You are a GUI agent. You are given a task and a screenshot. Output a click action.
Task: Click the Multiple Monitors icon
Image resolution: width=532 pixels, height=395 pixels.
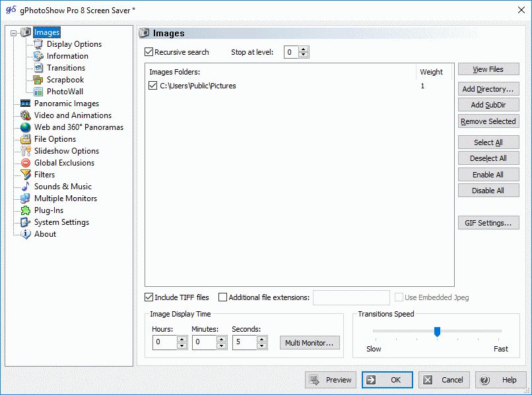[26, 198]
